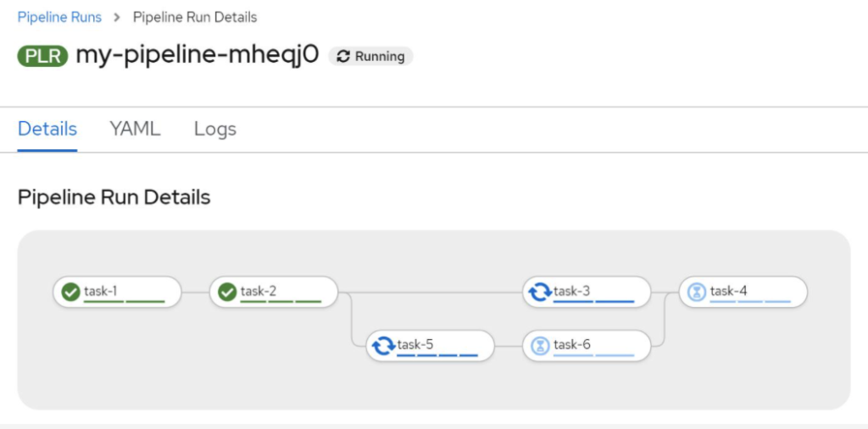Click the green checkmark icon on task-2
Viewport: 868px width, 429px height.
[x=227, y=292]
